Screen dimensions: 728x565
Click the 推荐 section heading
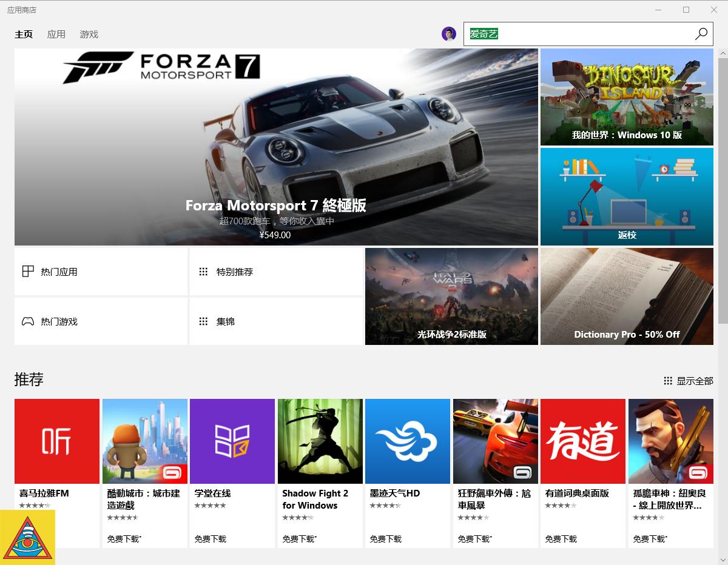pos(29,379)
